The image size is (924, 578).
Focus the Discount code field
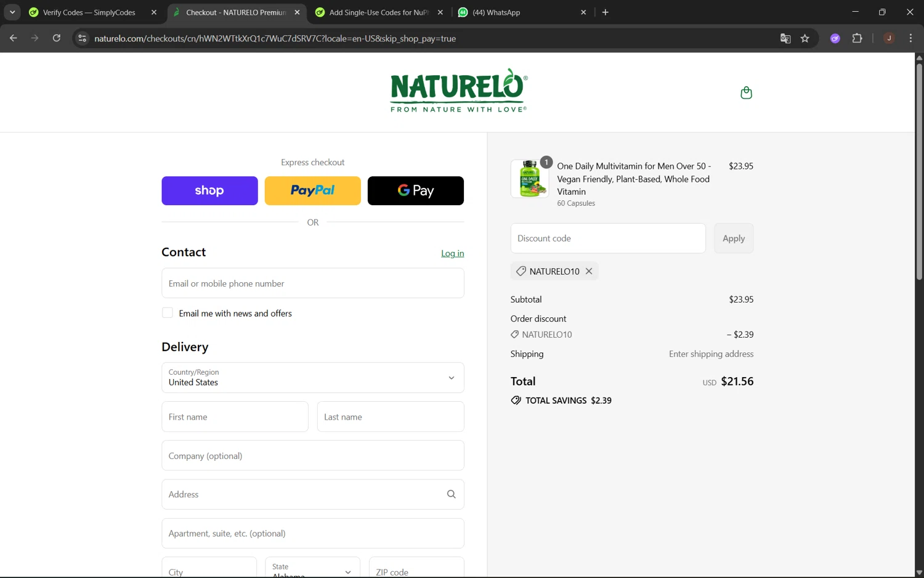(608, 238)
